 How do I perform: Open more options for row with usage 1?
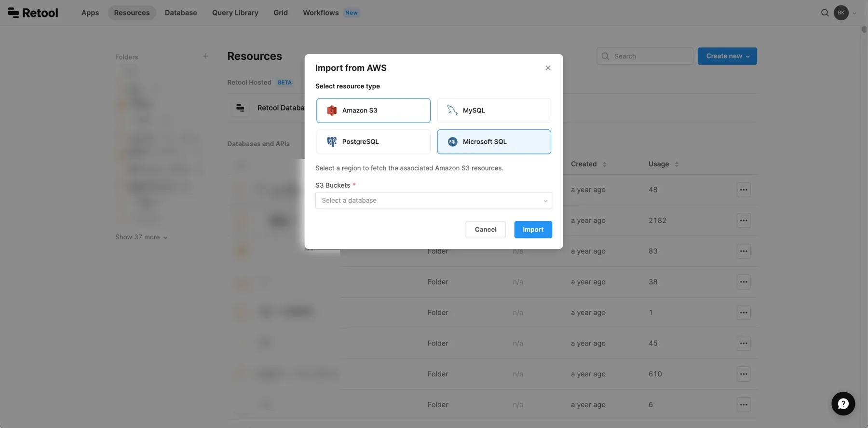coord(744,313)
